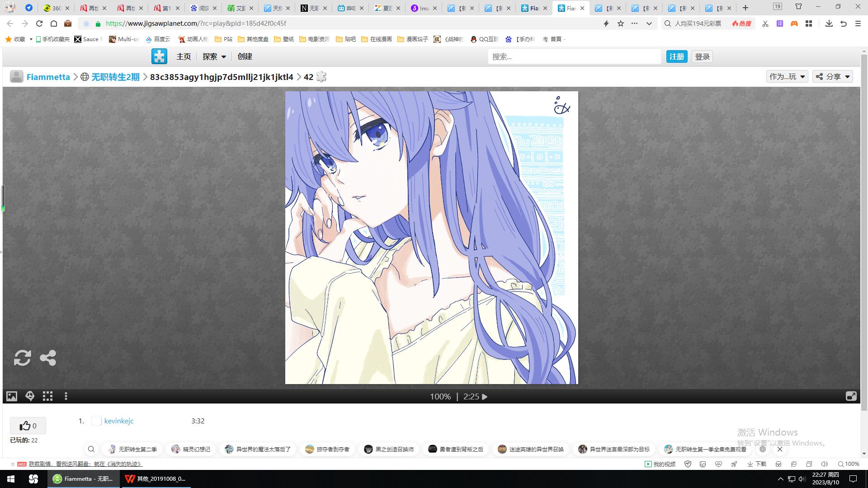Click the blue 注册 button
Image resolution: width=868 pixels, height=488 pixels.
(676, 56)
